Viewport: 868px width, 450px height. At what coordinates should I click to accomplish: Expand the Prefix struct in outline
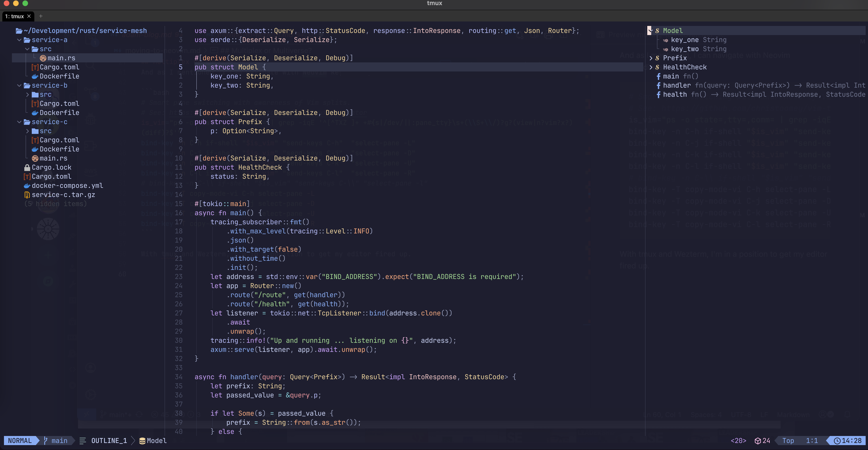click(x=651, y=58)
